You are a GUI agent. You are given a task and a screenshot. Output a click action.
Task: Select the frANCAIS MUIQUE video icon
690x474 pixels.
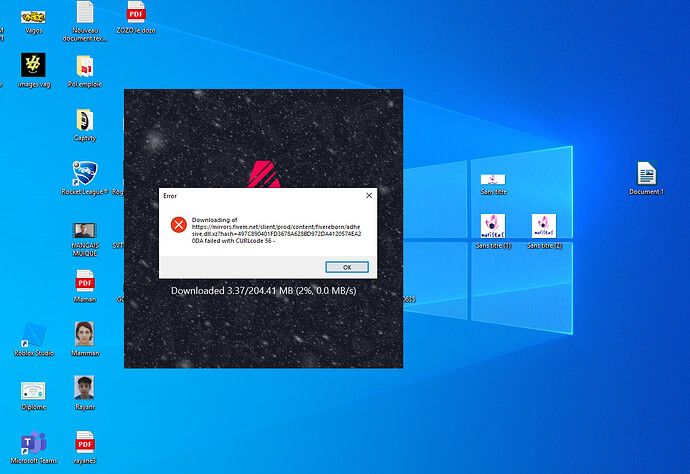pos(84,230)
